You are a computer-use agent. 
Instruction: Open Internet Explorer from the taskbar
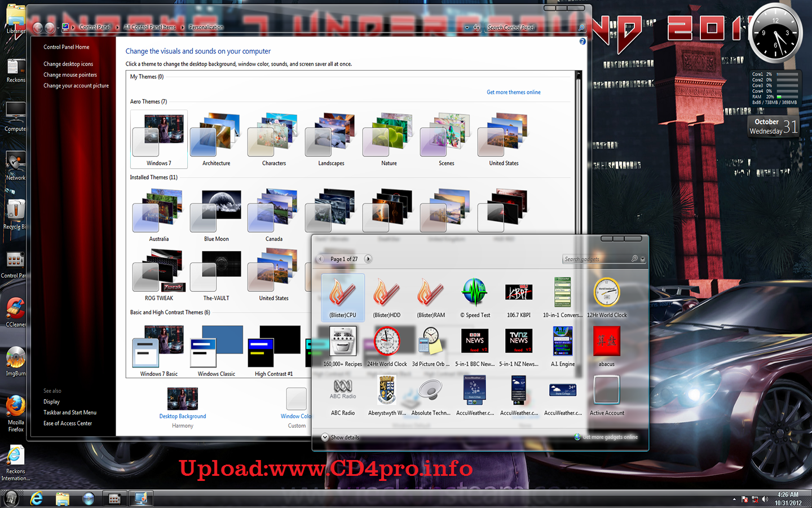37,498
